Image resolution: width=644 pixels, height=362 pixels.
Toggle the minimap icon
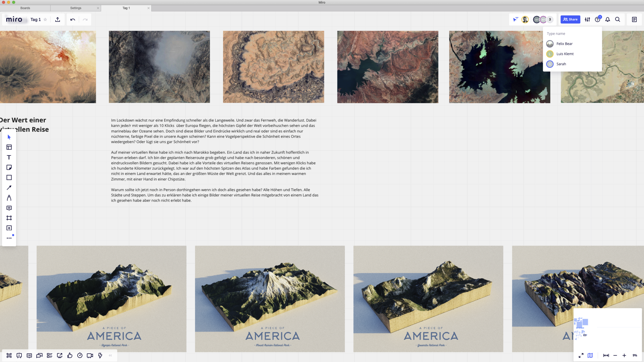coord(590,355)
